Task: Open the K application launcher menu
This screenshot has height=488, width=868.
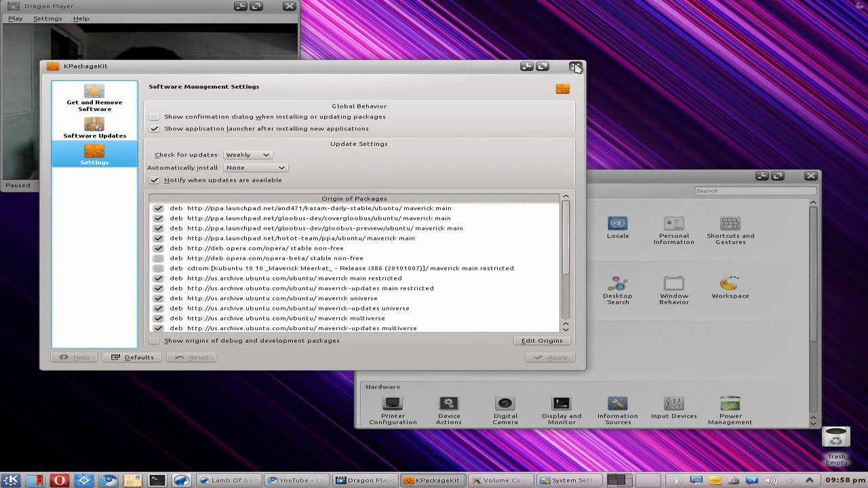Action: coord(12,480)
